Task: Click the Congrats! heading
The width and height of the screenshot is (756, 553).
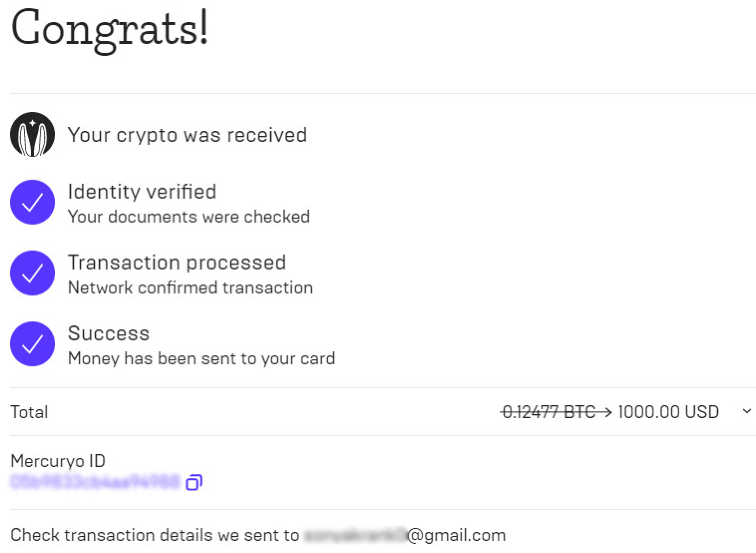Action: click(110, 28)
